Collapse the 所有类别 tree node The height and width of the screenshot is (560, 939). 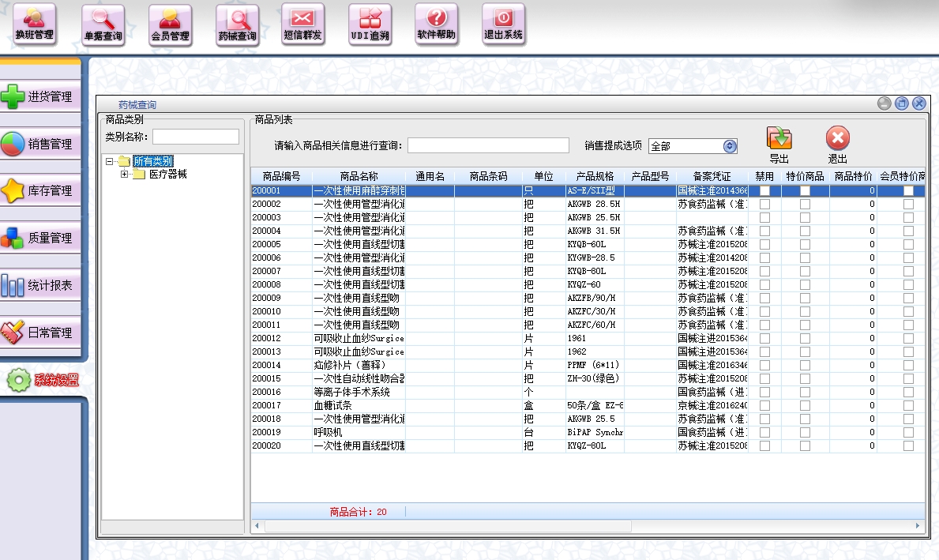coord(110,161)
